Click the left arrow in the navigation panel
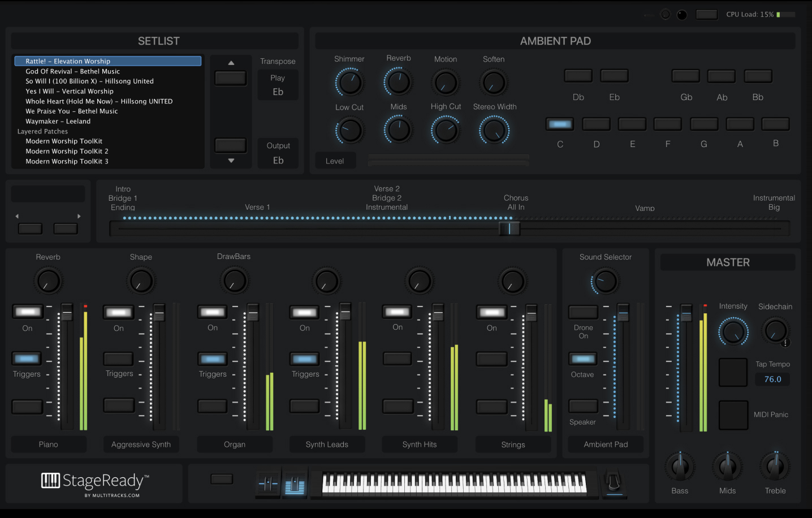This screenshot has height=518, width=812. point(30,228)
